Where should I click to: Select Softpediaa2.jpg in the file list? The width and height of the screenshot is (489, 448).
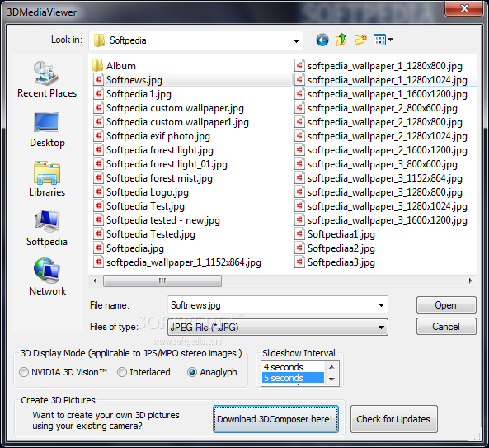coord(341,248)
